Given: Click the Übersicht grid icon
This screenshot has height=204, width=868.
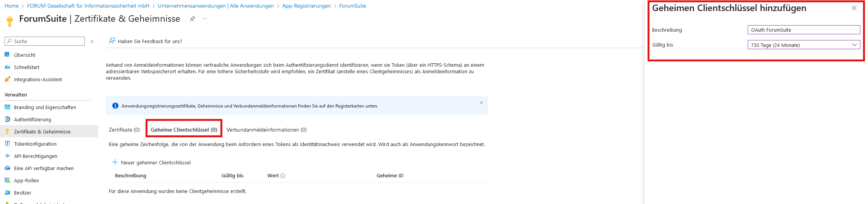Looking at the screenshot, I should 7,55.
